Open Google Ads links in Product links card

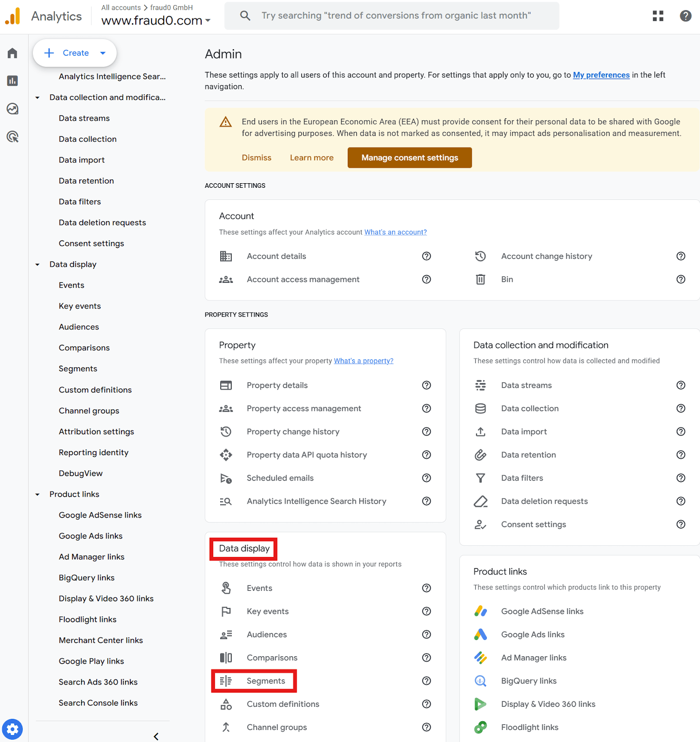[x=533, y=634]
